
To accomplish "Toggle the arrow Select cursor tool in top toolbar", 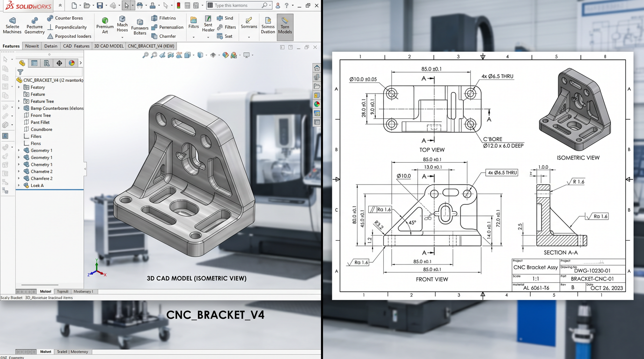I will [x=126, y=6].
